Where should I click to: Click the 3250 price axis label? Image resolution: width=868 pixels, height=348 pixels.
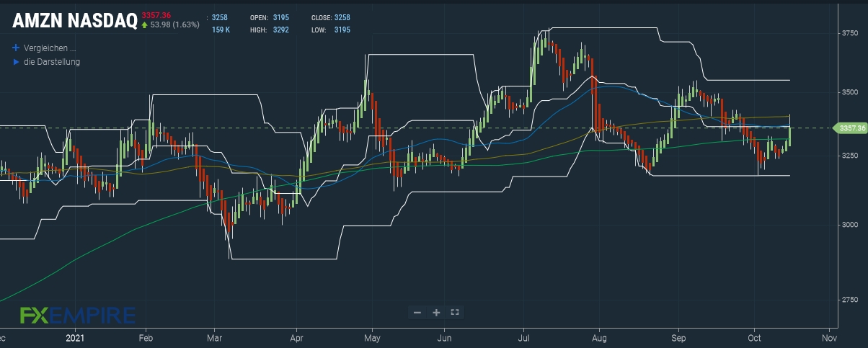click(849, 156)
